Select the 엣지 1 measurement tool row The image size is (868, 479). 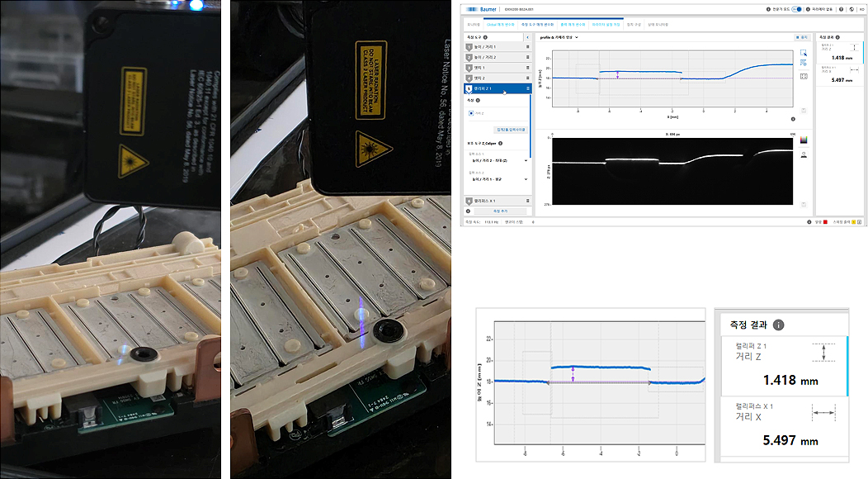click(x=495, y=68)
